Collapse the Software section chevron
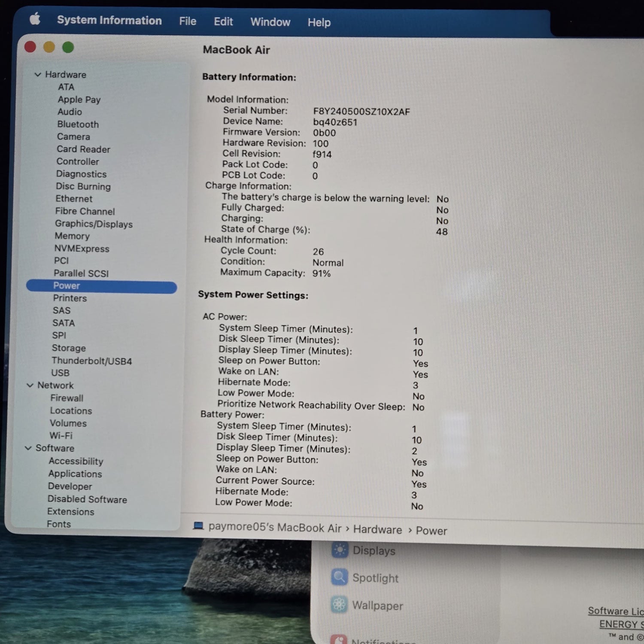 point(28,448)
